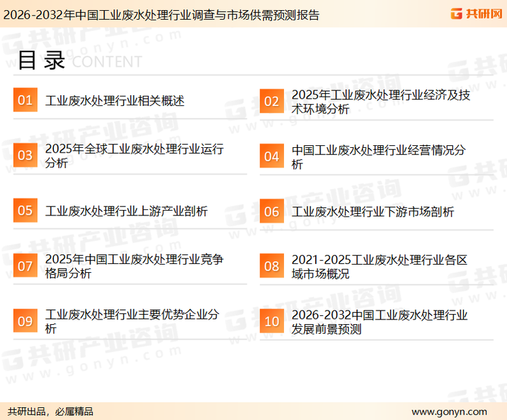Click the report title in the header bar
The image size is (507, 420).
162,15
